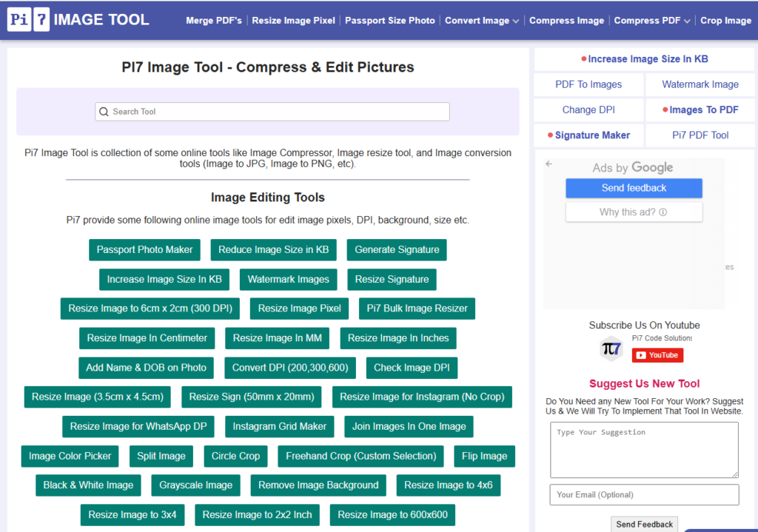Open the Grayscale Image tool
Screen dimensions: 758x532
coord(195,485)
